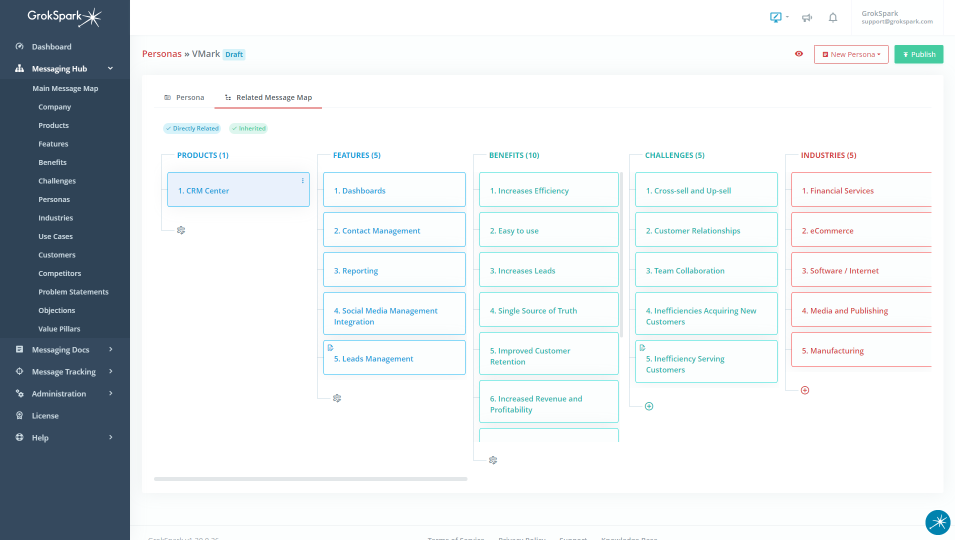Click the note icon on Inefficiency Serving Customers
The image size is (960, 540).
coord(642,348)
